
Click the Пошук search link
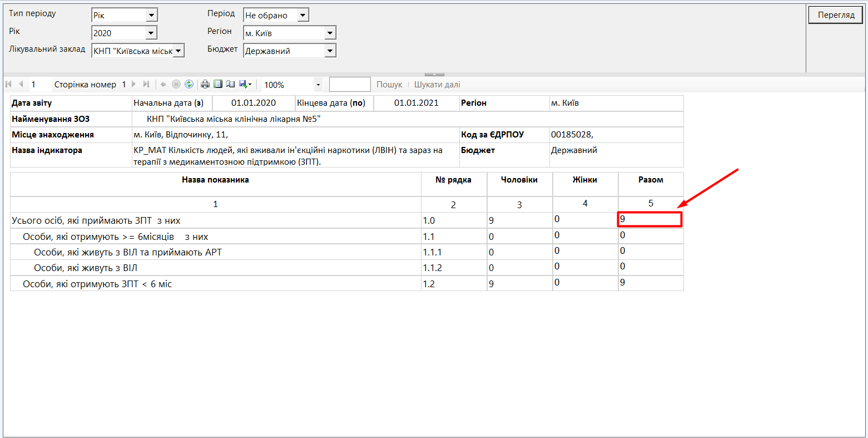pyautogui.click(x=389, y=85)
